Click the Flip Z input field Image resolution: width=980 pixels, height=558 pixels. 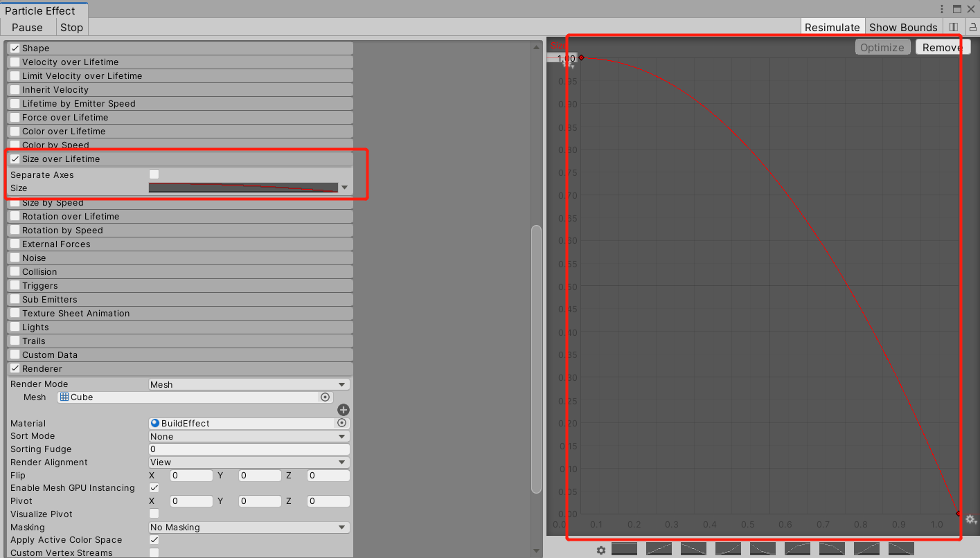328,476
